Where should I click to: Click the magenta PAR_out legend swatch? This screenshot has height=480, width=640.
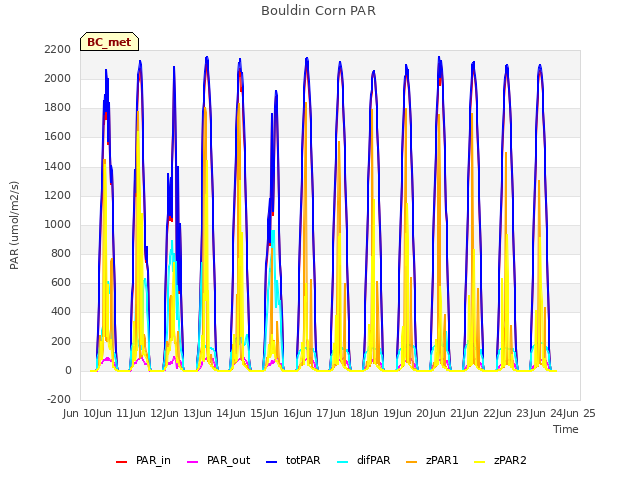(192, 461)
